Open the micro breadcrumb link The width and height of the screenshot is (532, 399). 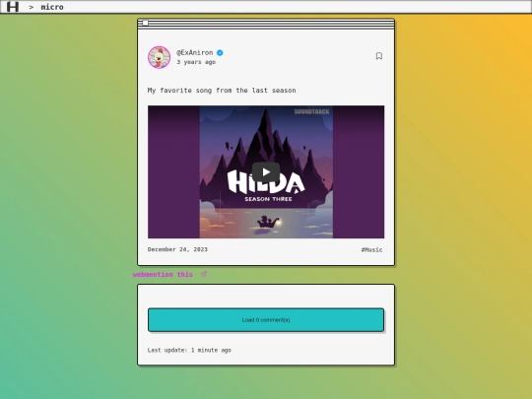coord(52,7)
